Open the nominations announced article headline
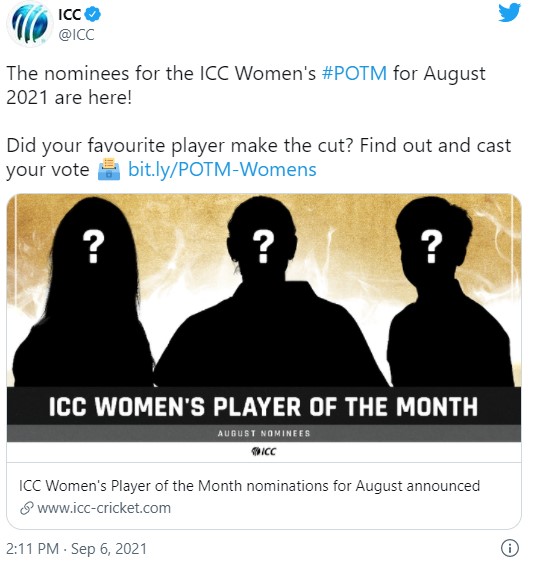The image size is (534, 566). 249,486
